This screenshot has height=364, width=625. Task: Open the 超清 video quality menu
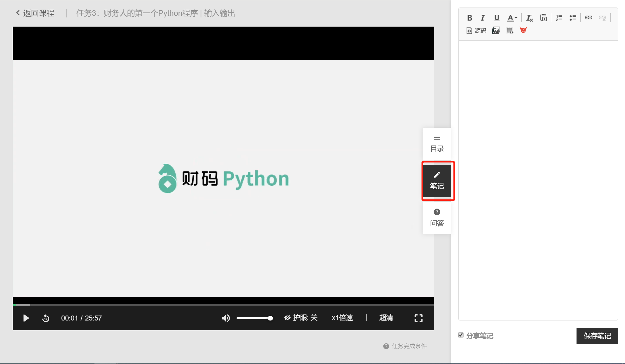386,318
